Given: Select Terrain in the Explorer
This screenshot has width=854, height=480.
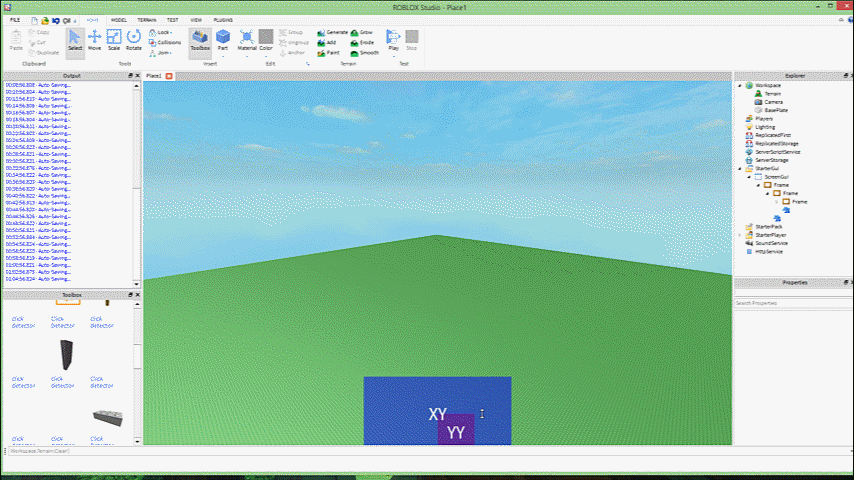Looking at the screenshot, I should [x=772, y=94].
